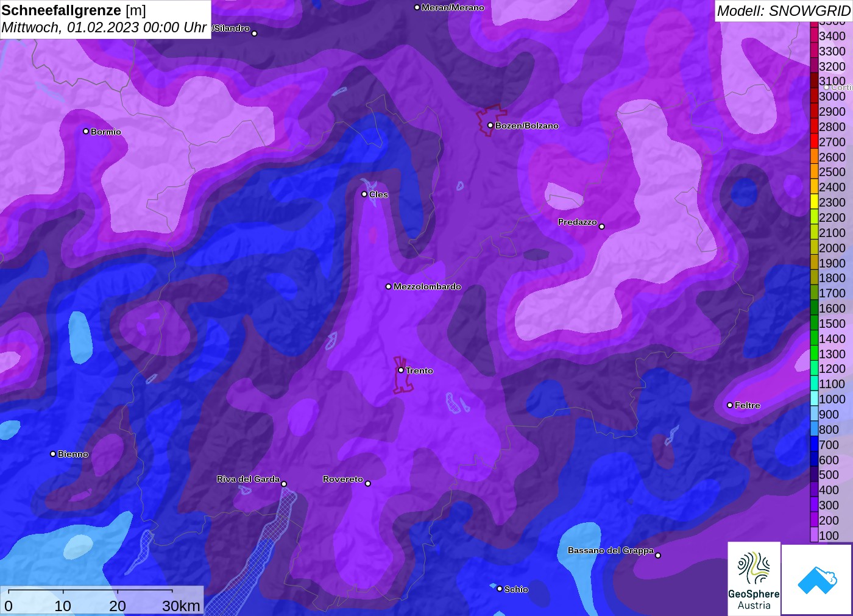Click the legend value 300
Viewport: 853px width, 616px height.
(x=829, y=505)
